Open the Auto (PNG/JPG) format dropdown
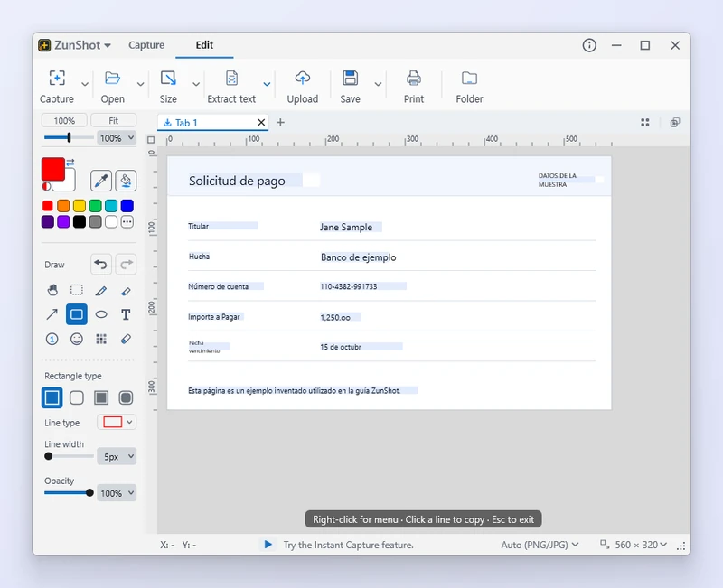This screenshot has height=588, width=723. (540, 545)
